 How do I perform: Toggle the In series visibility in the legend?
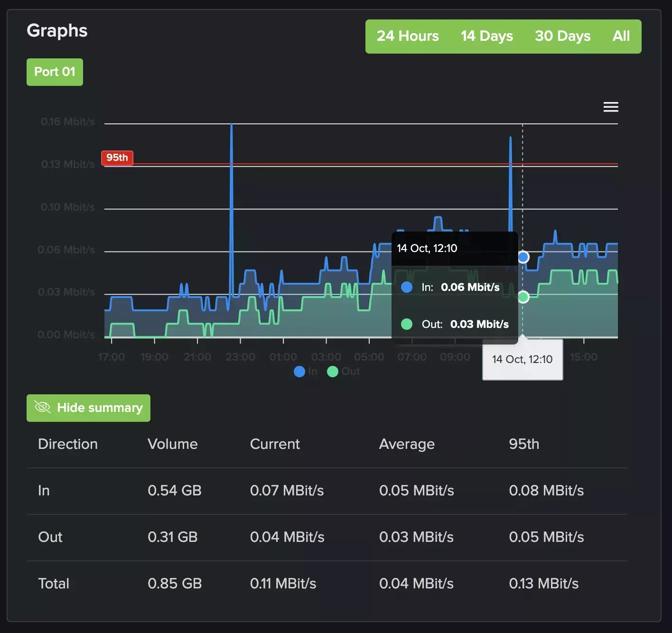click(x=306, y=372)
